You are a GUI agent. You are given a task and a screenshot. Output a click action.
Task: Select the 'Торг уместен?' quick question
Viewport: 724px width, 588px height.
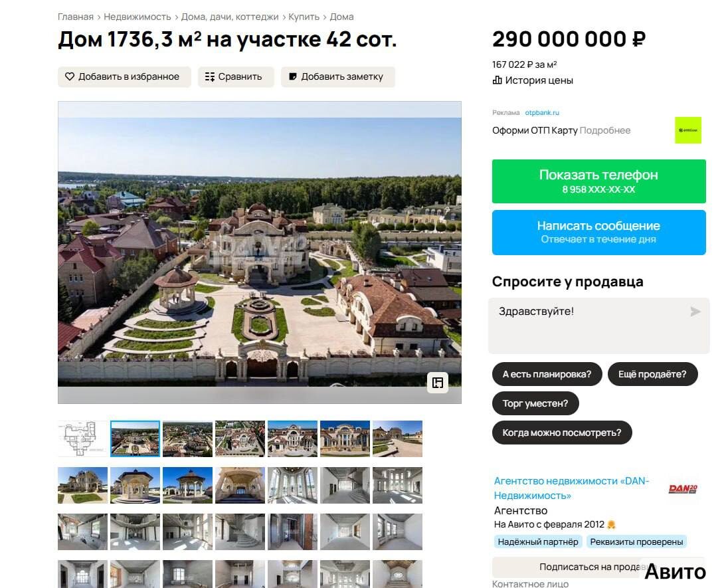tap(535, 403)
